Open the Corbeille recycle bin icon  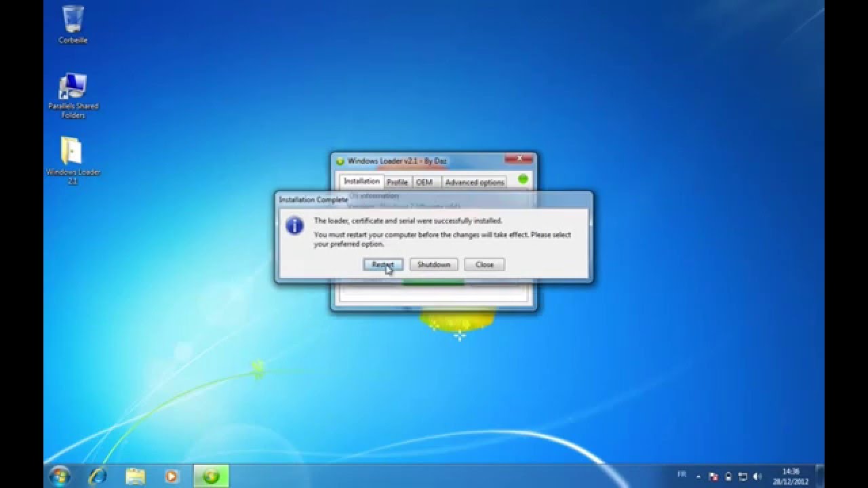coord(73,25)
